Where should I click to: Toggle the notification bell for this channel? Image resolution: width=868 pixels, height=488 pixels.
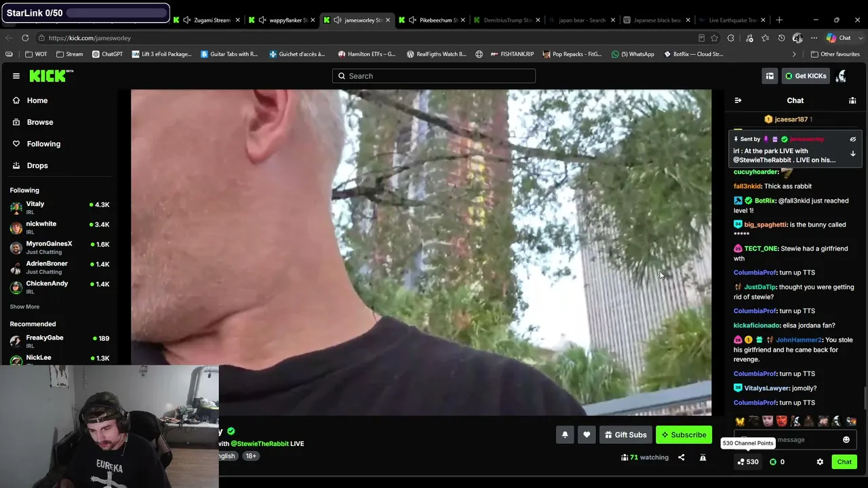565,435
